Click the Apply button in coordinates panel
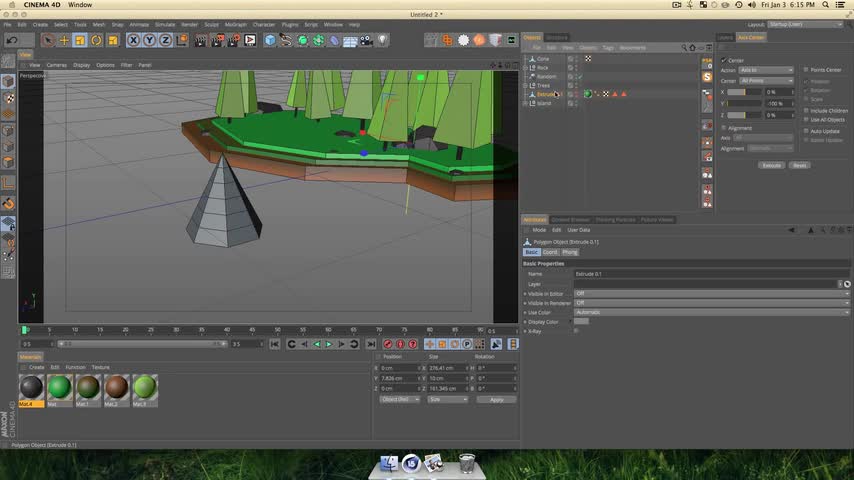The width and height of the screenshot is (854, 480). pyautogui.click(x=497, y=399)
